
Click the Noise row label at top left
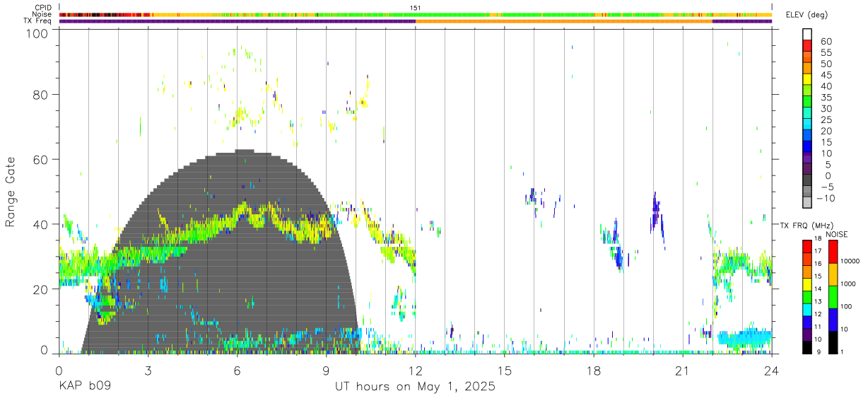point(42,14)
